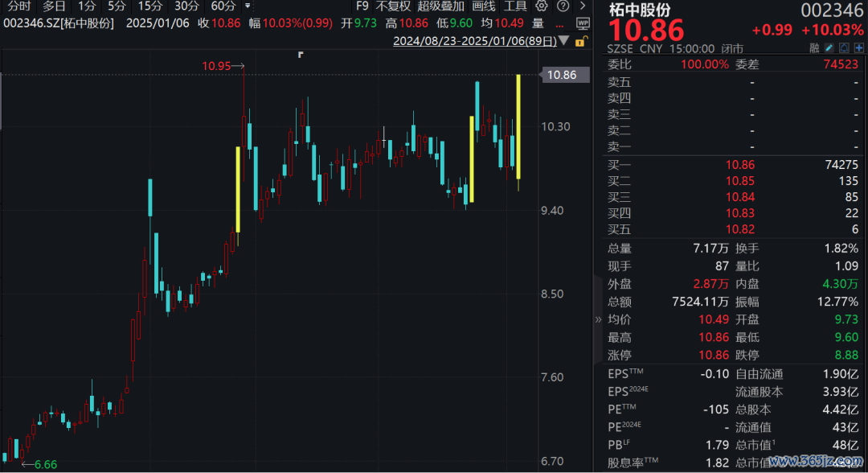Click the 6.66 low price marker

[39, 464]
